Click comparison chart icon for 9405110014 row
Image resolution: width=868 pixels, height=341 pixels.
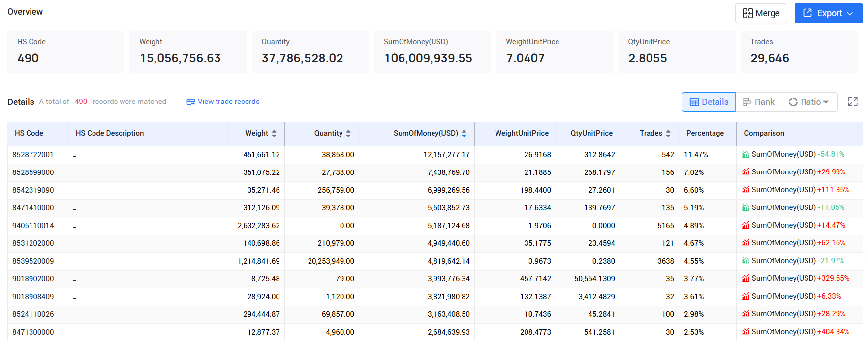click(746, 225)
